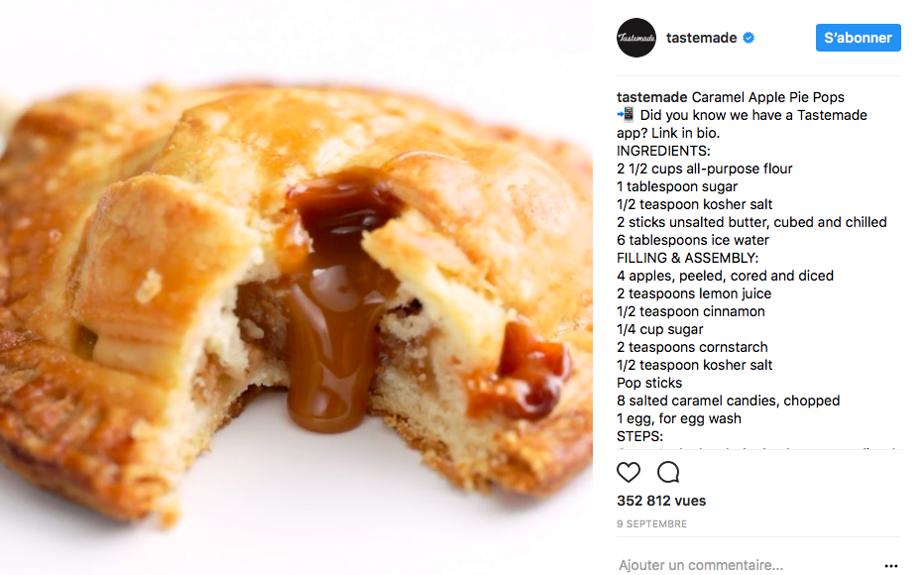Click the bold tastemade name in caption
924x575 pixels.
tap(651, 97)
